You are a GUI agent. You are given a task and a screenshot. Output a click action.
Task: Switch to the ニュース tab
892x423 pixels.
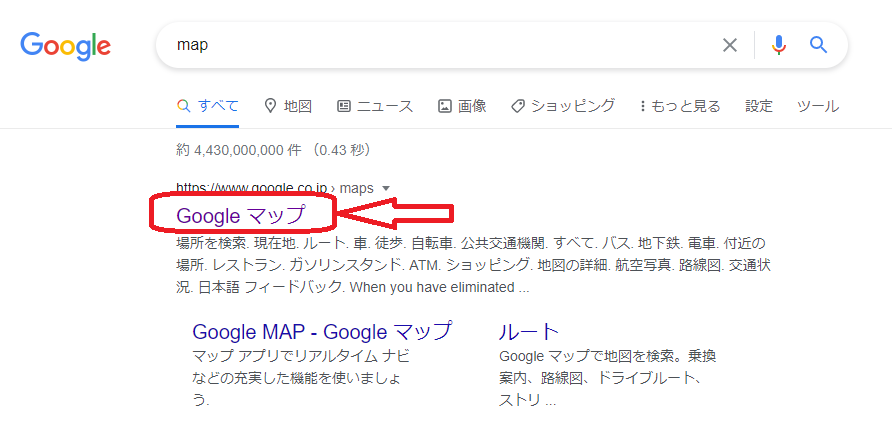pos(375,106)
